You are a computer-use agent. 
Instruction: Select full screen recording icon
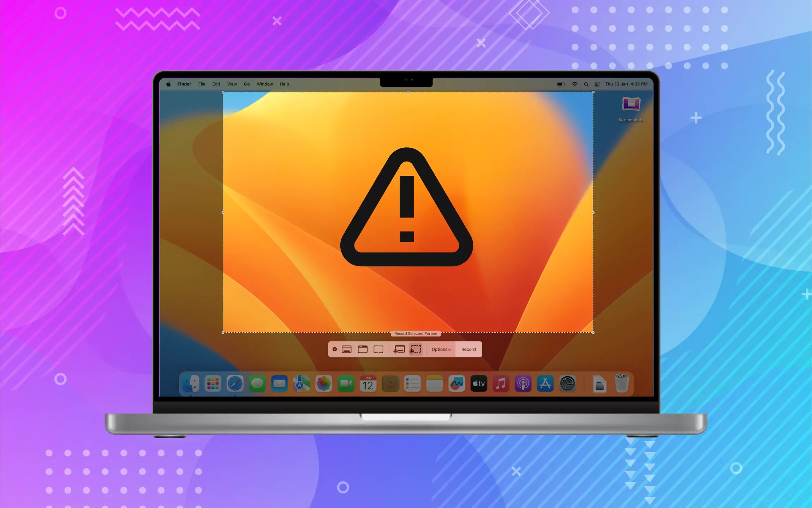[399, 349]
